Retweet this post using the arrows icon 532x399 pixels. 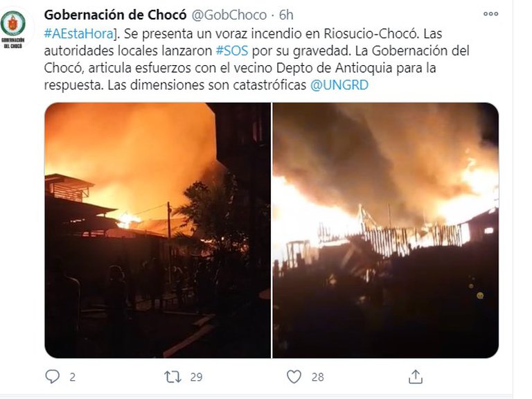point(172,377)
